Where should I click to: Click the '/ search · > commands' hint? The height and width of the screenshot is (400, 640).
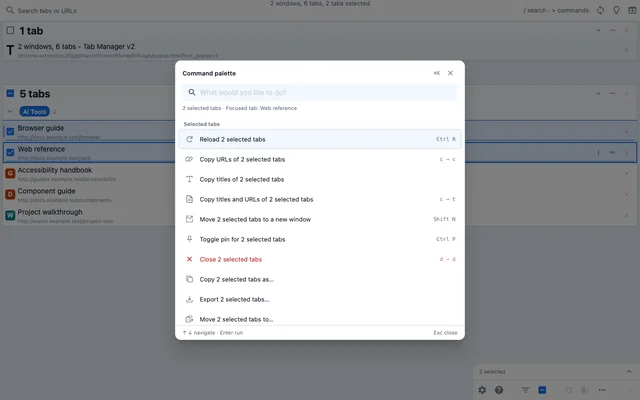point(556,11)
